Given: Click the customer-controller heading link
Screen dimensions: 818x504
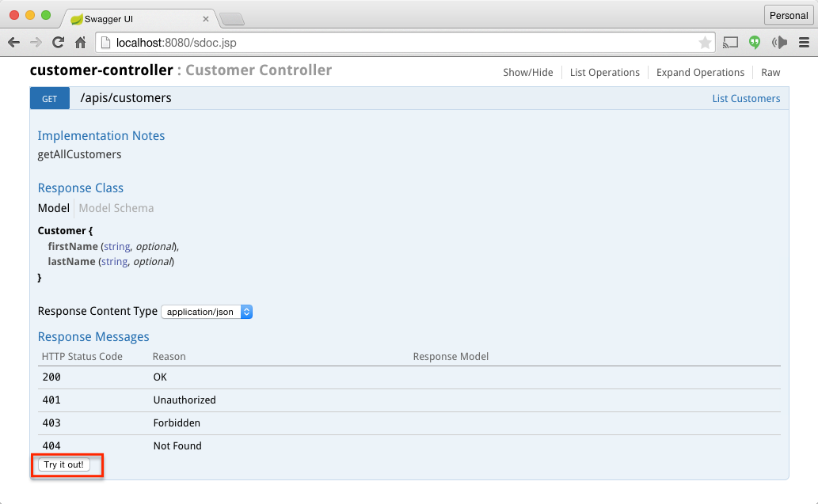Looking at the screenshot, I should (101, 70).
